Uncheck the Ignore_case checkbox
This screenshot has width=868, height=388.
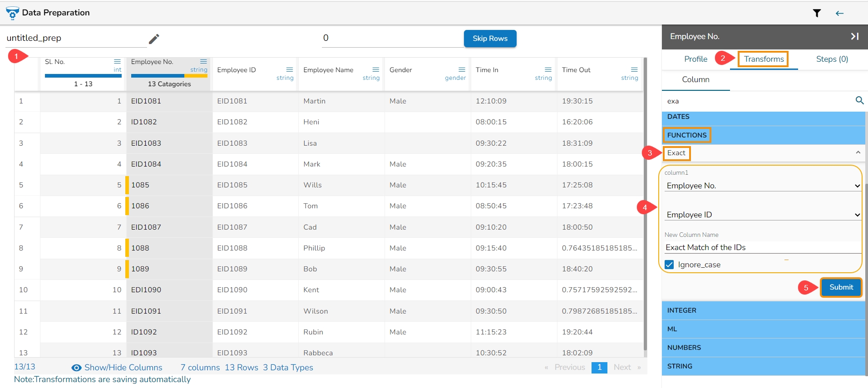click(x=669, y=265)
